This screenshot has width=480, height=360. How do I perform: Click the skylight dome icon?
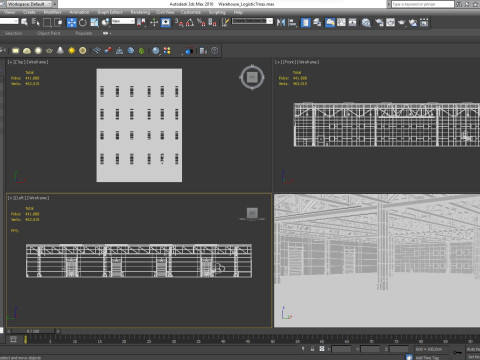pos(27,51)
